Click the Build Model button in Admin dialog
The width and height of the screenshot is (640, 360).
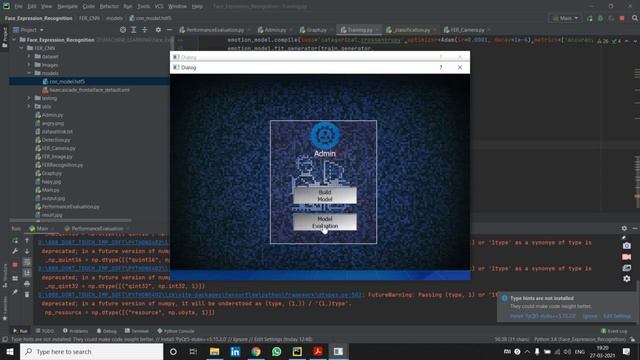click(325, 196)
